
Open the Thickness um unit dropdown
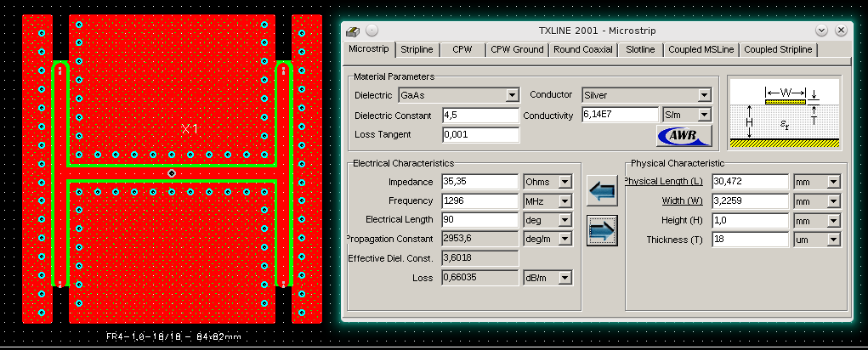(x=833, y=240)
